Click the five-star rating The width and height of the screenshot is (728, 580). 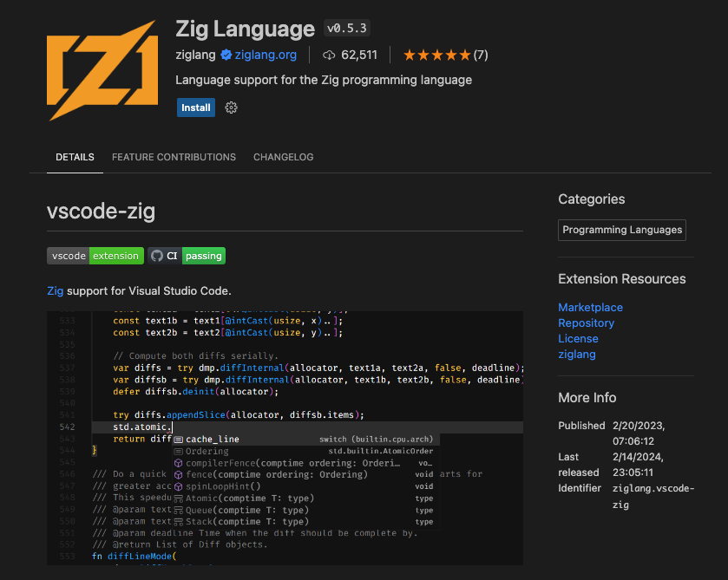point(437,55)
